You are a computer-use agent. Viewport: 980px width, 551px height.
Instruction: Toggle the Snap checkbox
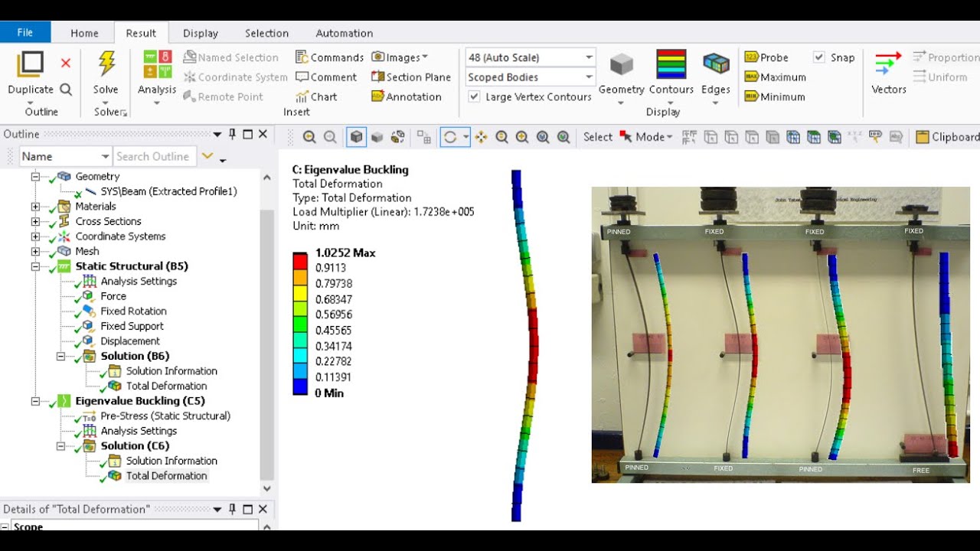819,57
